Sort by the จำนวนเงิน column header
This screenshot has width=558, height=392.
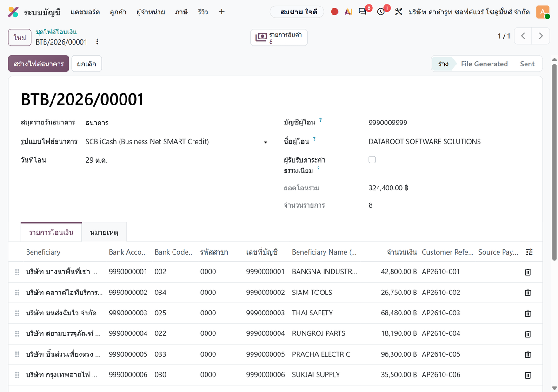pyautogui.click(x=402, y=252)
